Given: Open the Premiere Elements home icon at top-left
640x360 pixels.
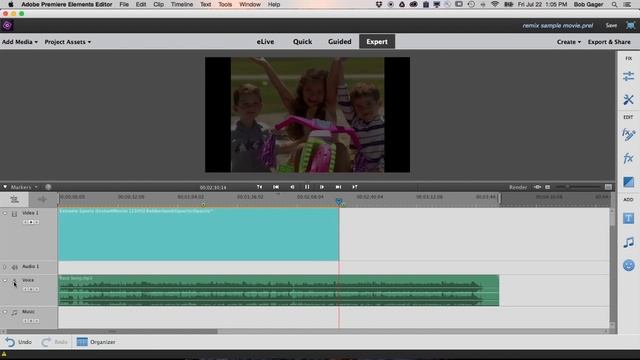Looking at the screenshot, I should coord(7,25).
